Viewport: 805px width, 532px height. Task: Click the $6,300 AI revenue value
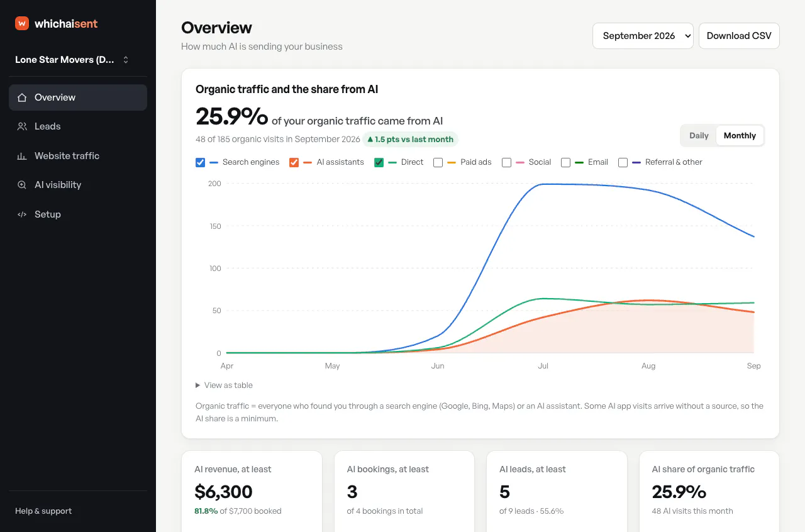coord(223,492)
